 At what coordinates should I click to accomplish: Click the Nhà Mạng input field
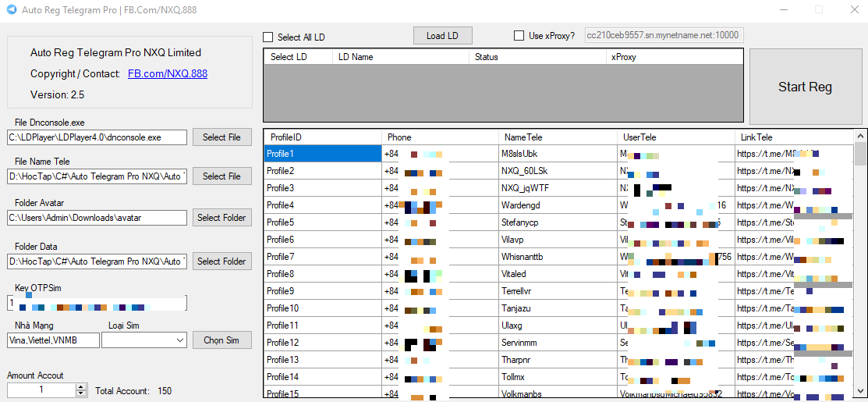coord(54,340)
